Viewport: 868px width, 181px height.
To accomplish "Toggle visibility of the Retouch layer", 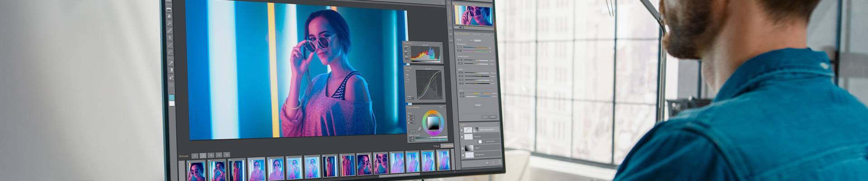I will 462,137.
